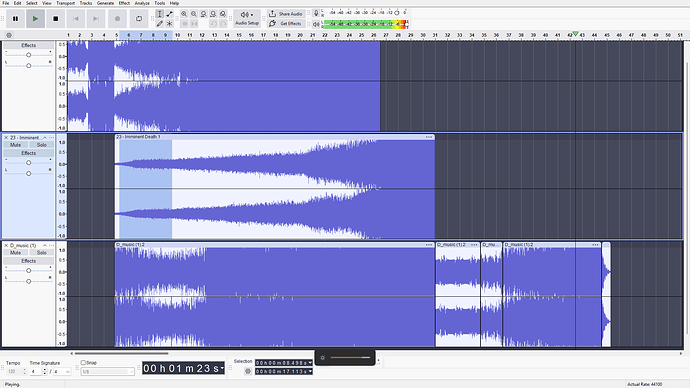
Task: Undo the last action
Action: pyautogui.click(x=213, y=24)
